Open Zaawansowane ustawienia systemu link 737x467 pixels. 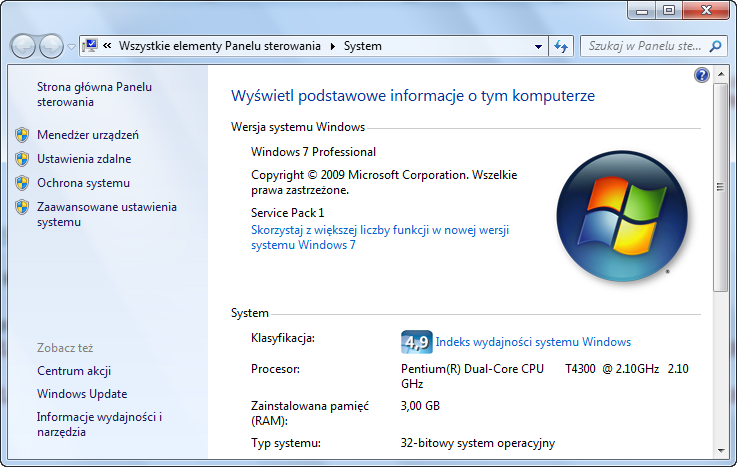point(107,214)
